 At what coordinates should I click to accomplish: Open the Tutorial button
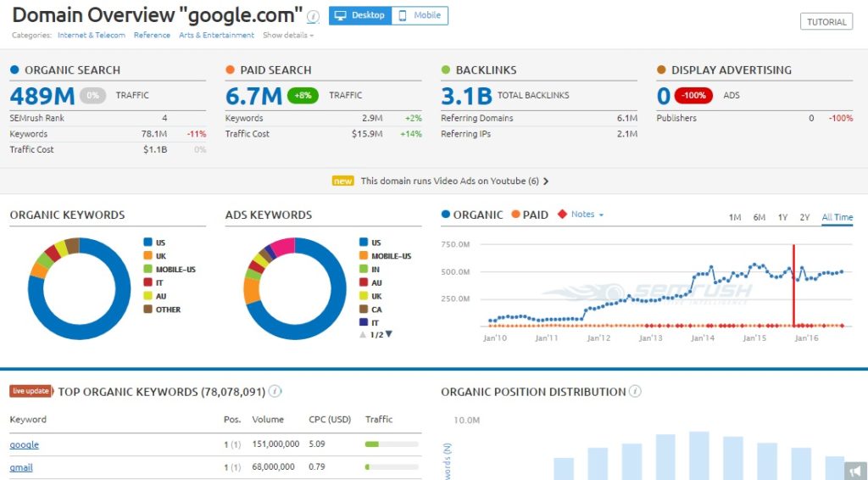tap(826, 21)
